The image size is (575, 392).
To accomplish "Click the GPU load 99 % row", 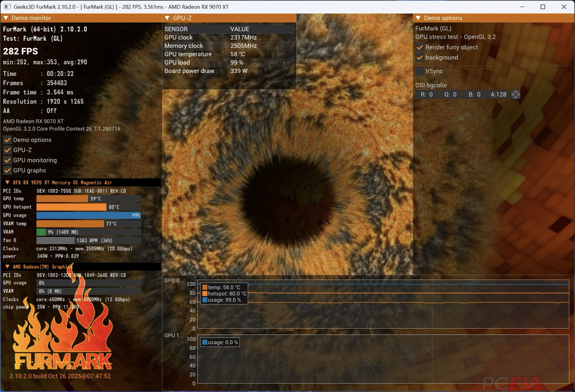I will point(229,63).
